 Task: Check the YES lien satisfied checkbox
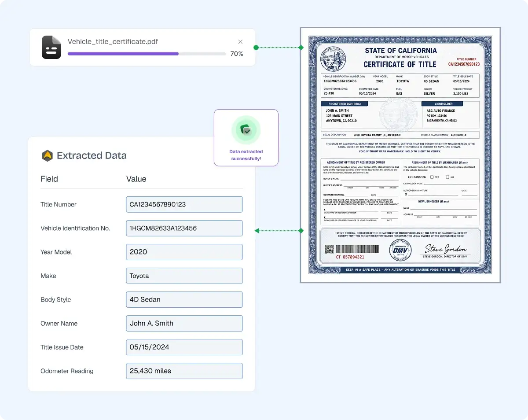(432, 177)
